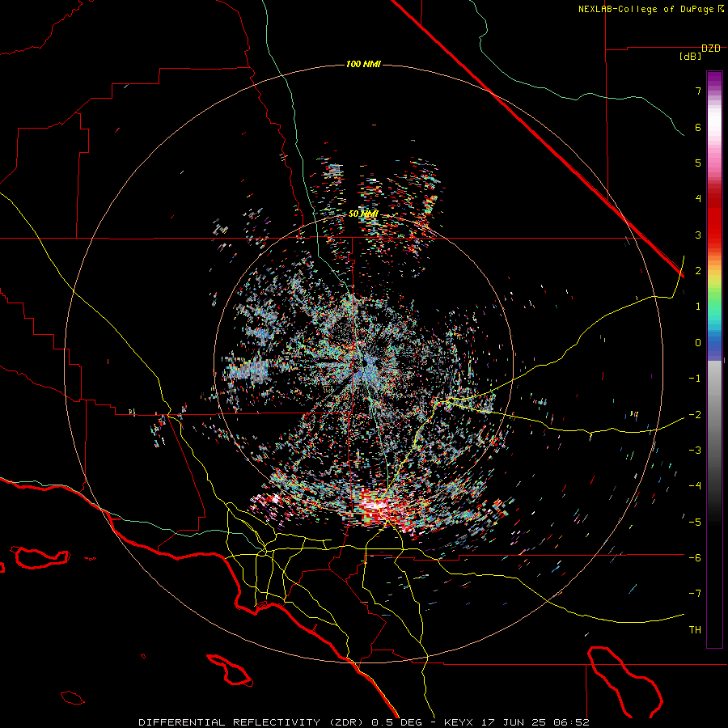
Task: Click the [dB] unit label
Action: point(690,56)
